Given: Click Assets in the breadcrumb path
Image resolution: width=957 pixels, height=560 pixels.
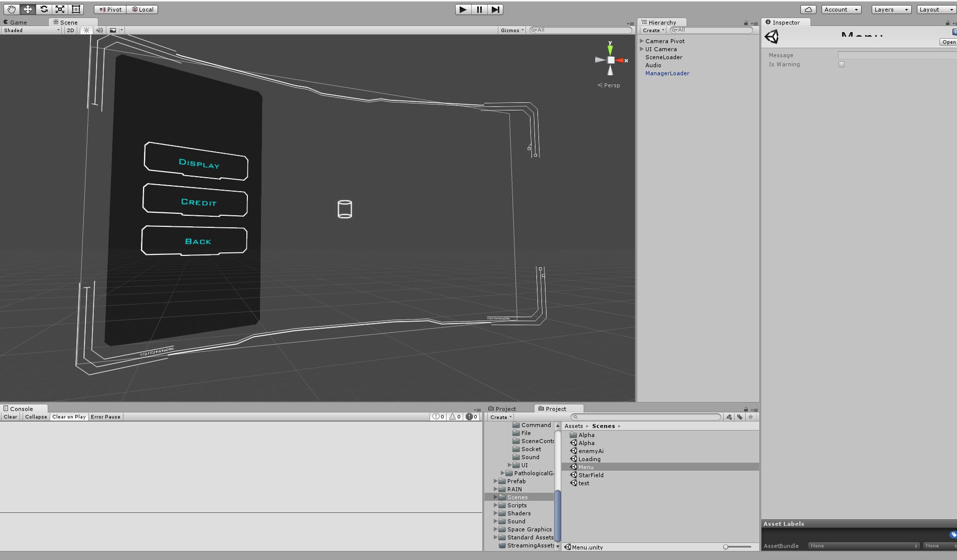Looking at the screenshot, I should click(574, 426).
